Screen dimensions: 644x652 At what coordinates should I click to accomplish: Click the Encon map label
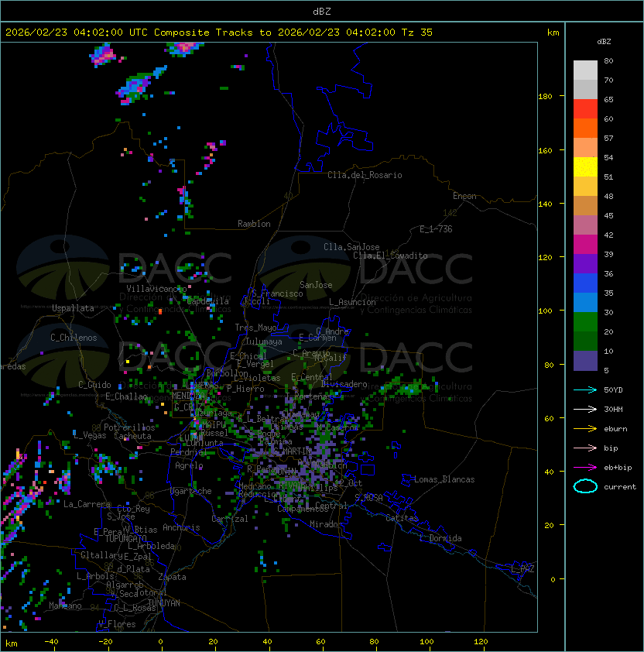[464, 196]
